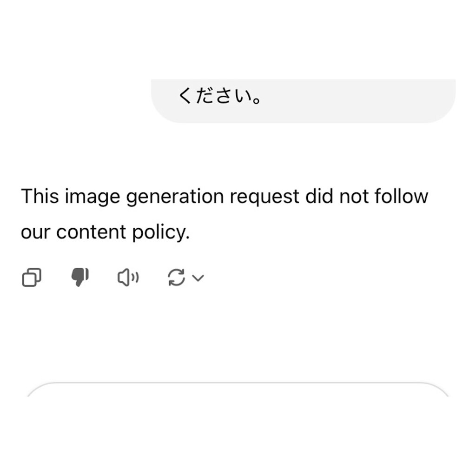The width and height of the screenshot is (476, 476).
Task: Regenerate the response with circular arrows
Action: [x=176, y=278]
